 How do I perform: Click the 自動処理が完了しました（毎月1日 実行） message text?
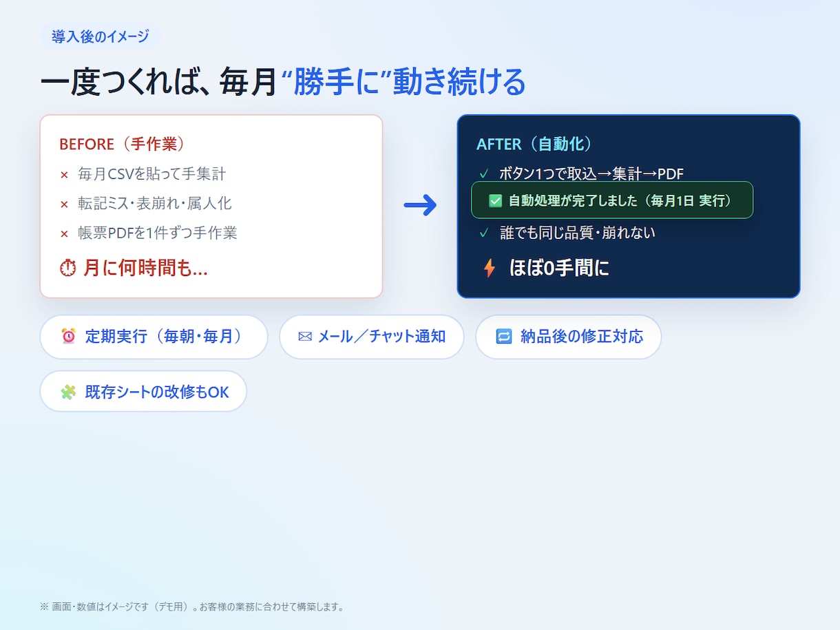(620, 200)
